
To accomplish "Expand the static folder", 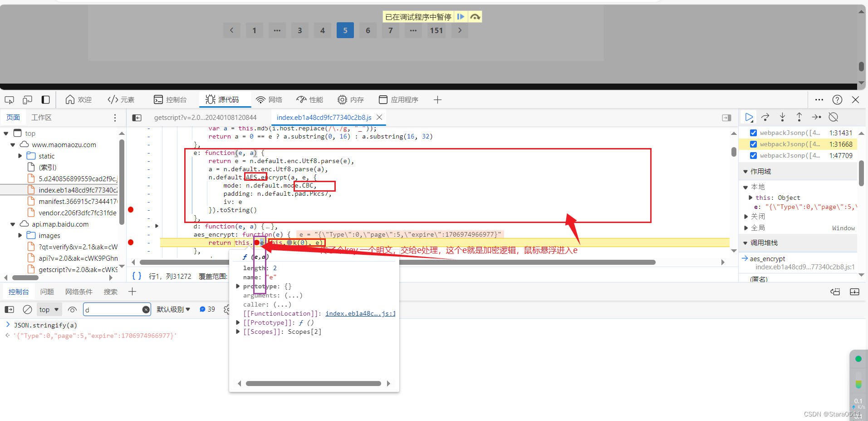I will click(20, 156).
